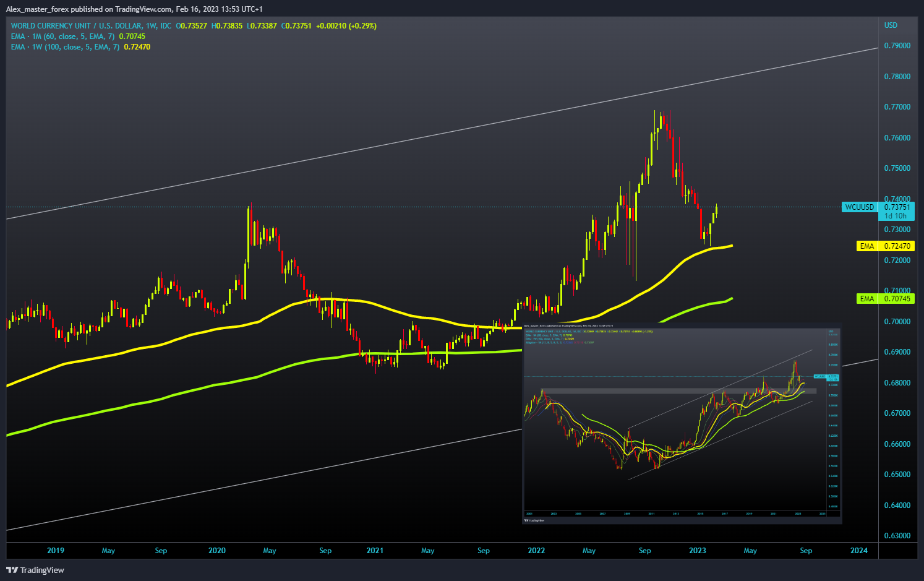Click the 0.70000 price axis label
Screen dimensions: 924x581
tap(897, 322)
